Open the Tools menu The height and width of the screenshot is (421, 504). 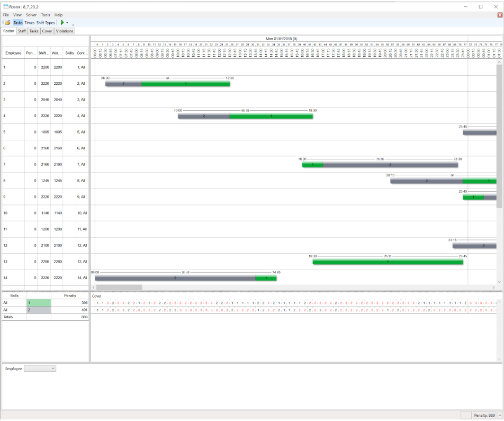[46, 15]
